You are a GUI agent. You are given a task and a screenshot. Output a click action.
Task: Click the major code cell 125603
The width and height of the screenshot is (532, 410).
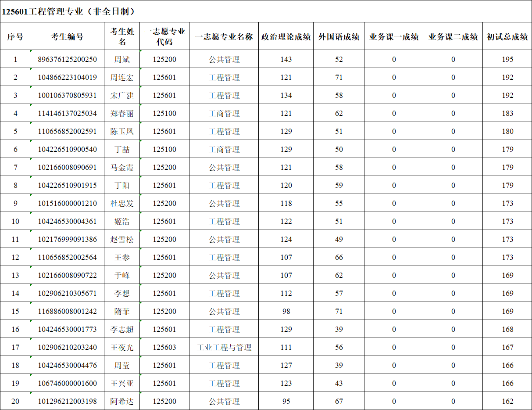pyautogui.click(x=164, y=348)
